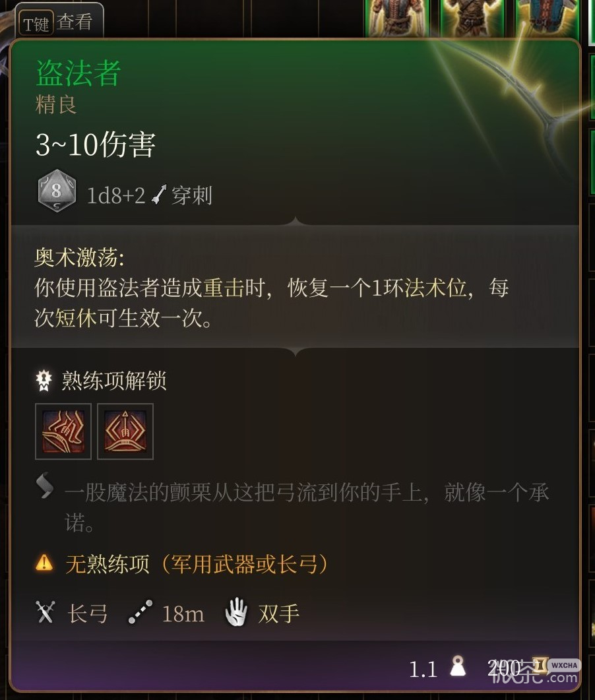Click the yellow warning triangle icon
595x700 pixels.
[44, 563]
